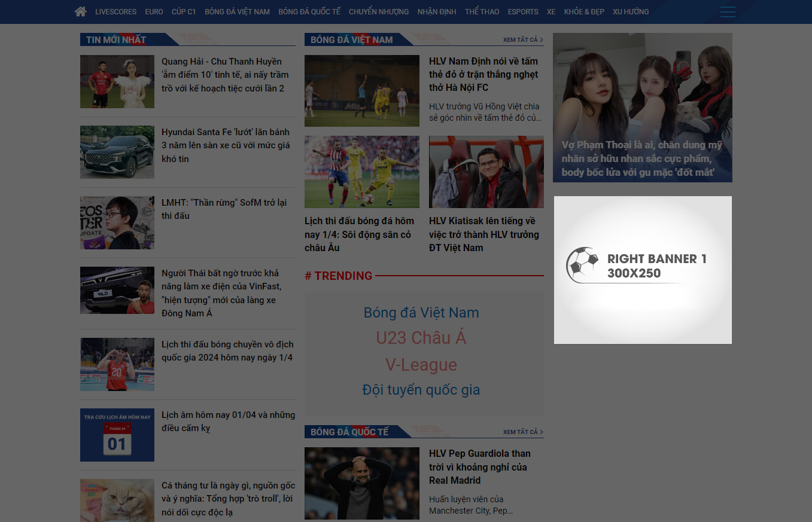Select trending tag Bóng đá Việt Nam
The width and height of the screenshot is (812, 522).
click(x=421, y=313)
